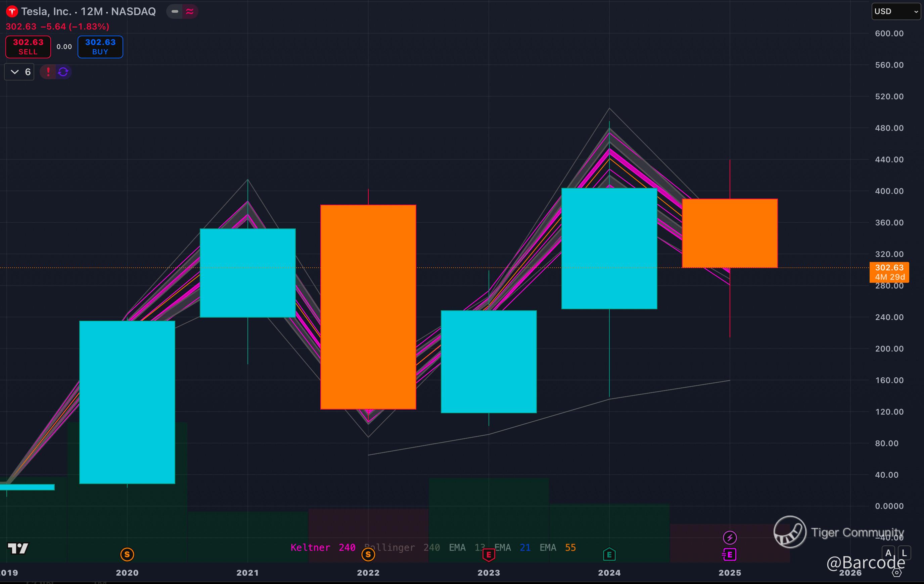Toggle auto scale A button
This screenshot has width=924, height=584.
(x=888, y=553)
